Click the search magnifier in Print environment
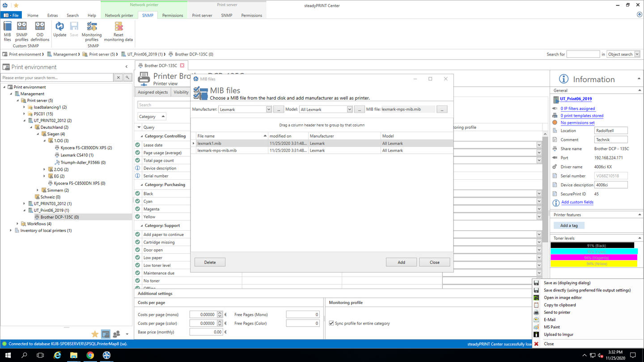Screen dimensions: 644x362 (127, 78)
